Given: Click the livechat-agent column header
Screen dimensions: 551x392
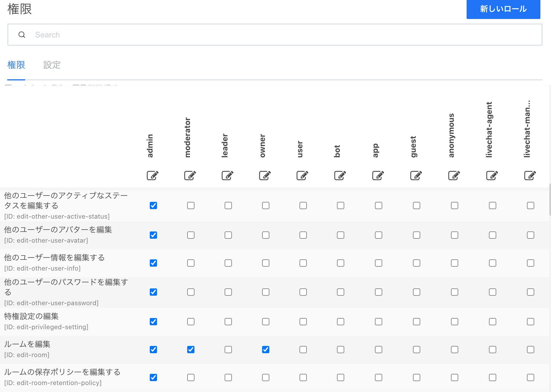Looking at the screenshot, I should (489, 130).
